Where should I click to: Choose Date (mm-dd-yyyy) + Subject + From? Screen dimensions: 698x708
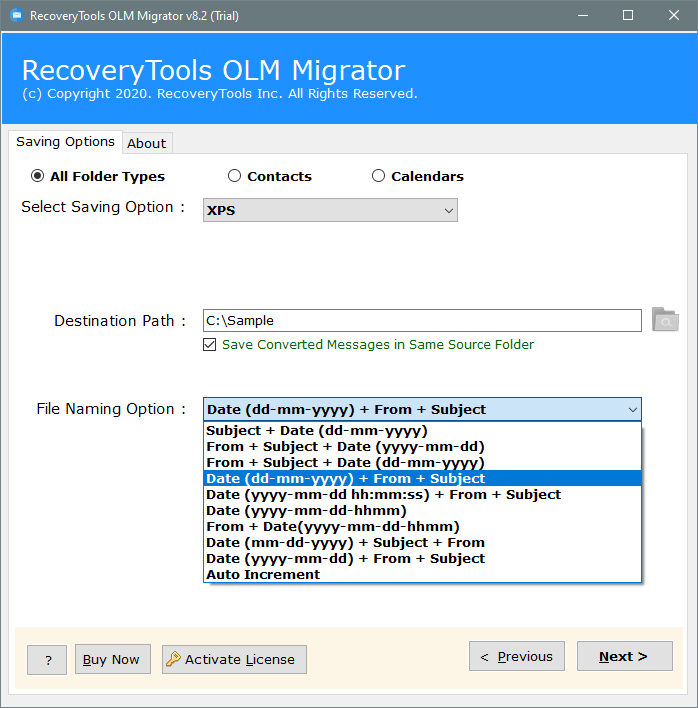[x=422, y=542]
